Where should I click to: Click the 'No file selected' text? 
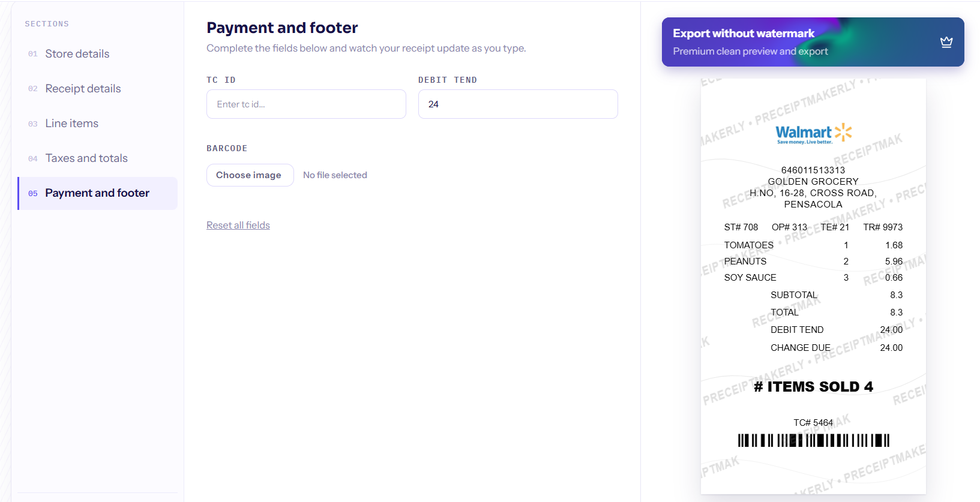[x=335, y=175]
